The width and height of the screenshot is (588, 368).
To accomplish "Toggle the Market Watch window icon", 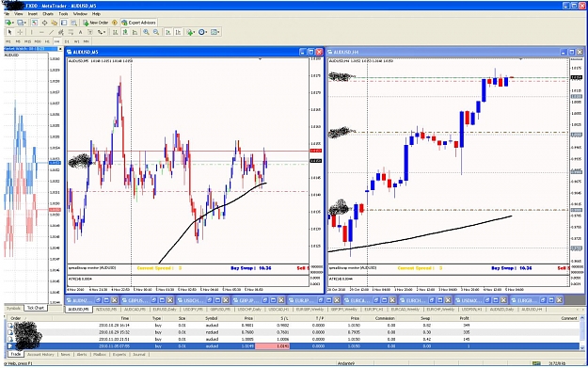I will pos(35,23).
